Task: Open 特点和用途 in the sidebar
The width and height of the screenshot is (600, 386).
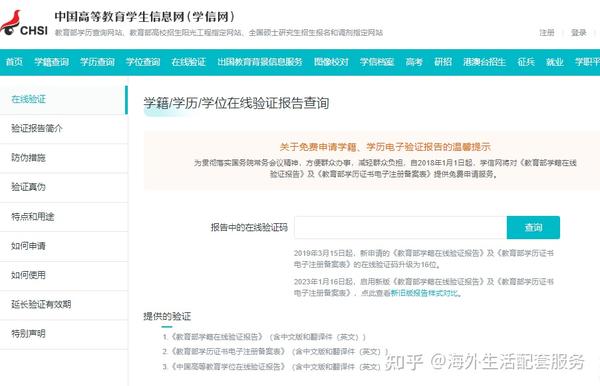Action: pyautogui.click(x=64, y=217)
